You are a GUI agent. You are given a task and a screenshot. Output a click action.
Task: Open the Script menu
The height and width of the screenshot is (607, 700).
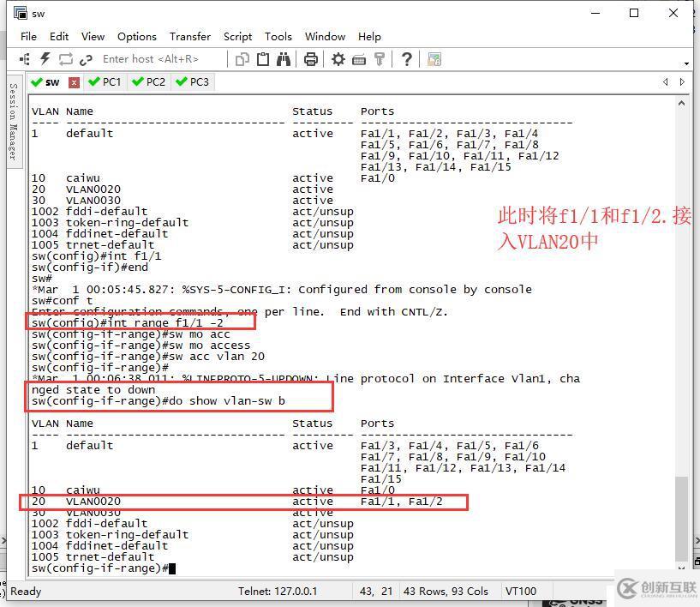tap(237, 37)
